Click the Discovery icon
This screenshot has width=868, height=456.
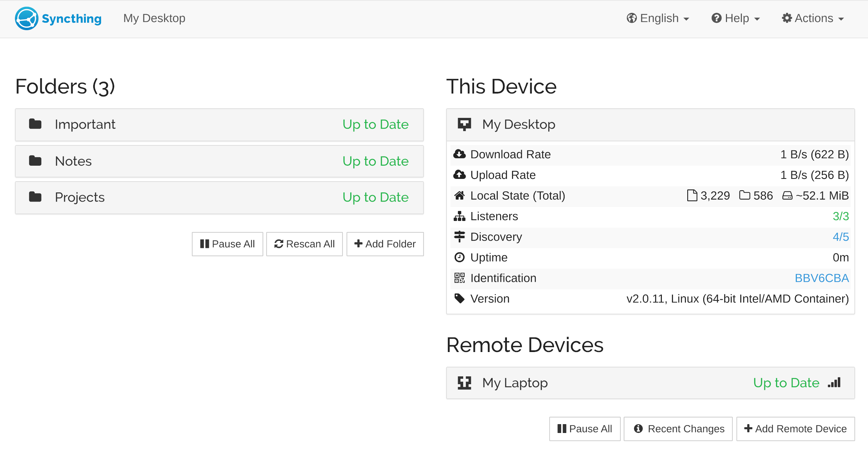tap(459, 237)
